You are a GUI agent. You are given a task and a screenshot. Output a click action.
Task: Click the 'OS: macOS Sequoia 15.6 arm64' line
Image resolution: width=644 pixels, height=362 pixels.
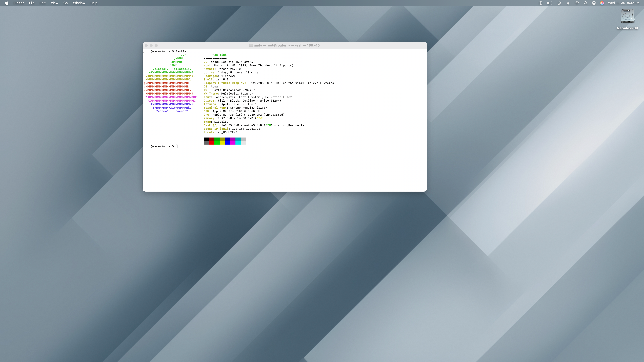(x=228, y=62)
